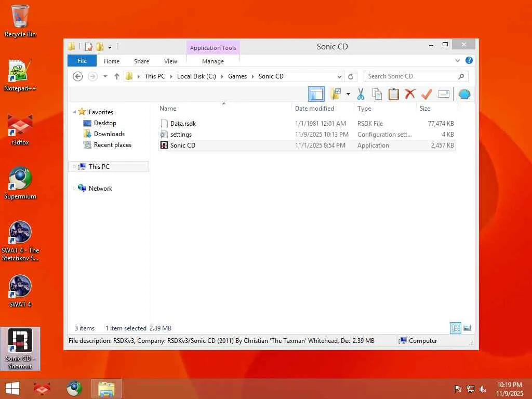Copy selection using the two-pages icon
Viewport: 532px width, 399px height.
click(377, 95)
